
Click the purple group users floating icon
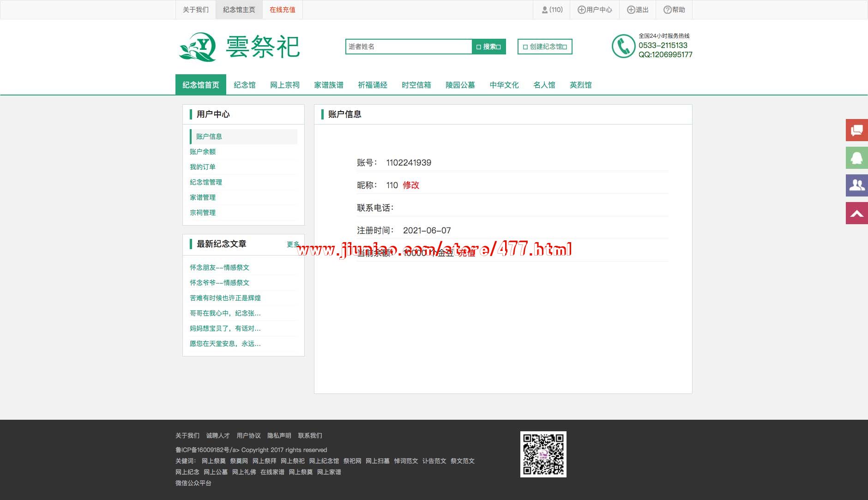tap(856, 185)
